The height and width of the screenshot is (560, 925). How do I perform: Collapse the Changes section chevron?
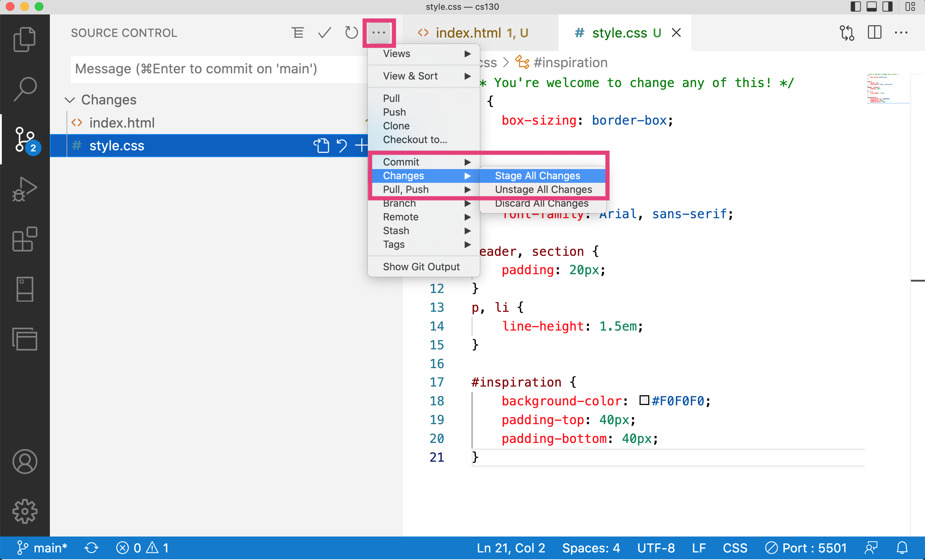tap(70, 100)
